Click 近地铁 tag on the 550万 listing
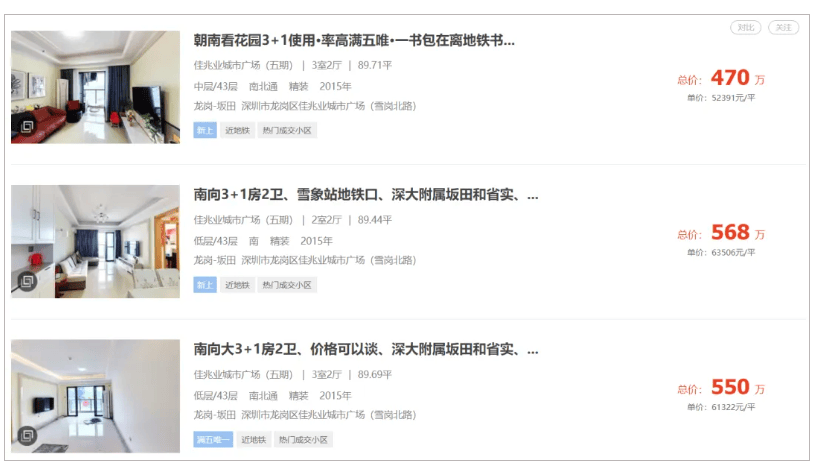The width and height of the screenshot is (821, 470). click(253, 440)
